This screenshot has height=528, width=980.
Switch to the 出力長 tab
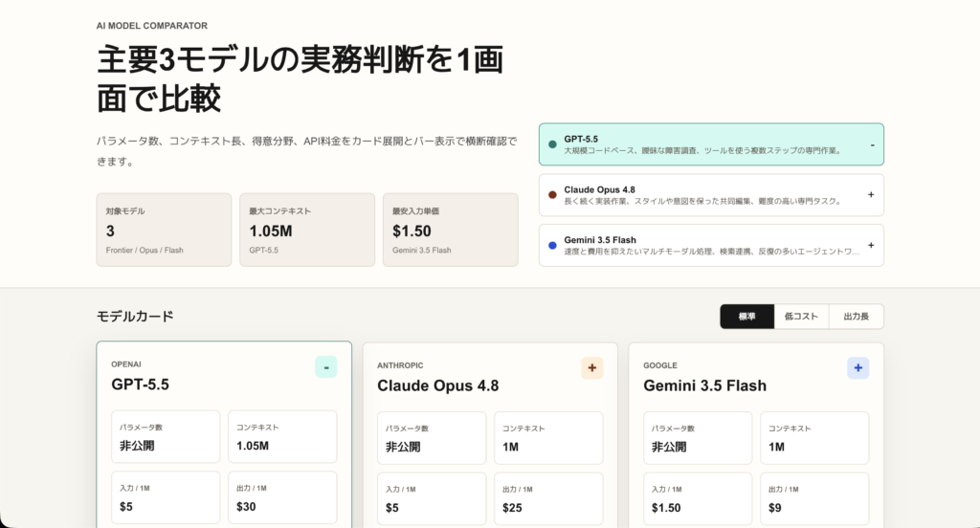click(x=857, y=317)
